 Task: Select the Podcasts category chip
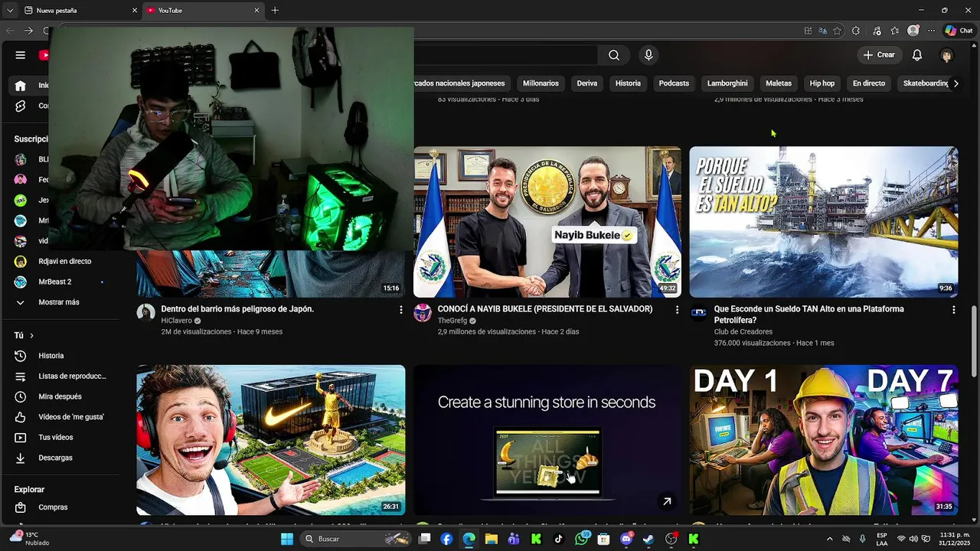pyautogui.click(x=674, y=83)
